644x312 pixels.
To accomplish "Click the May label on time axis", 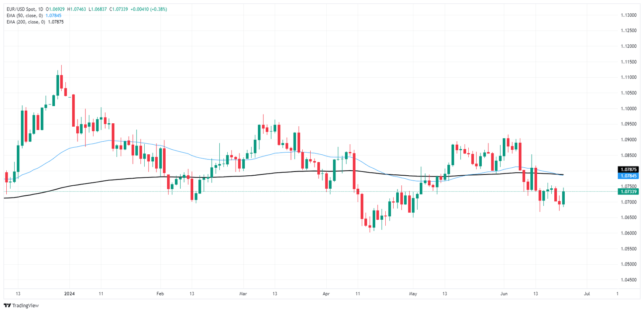I will pyautogui.click(x=413, y=294).
